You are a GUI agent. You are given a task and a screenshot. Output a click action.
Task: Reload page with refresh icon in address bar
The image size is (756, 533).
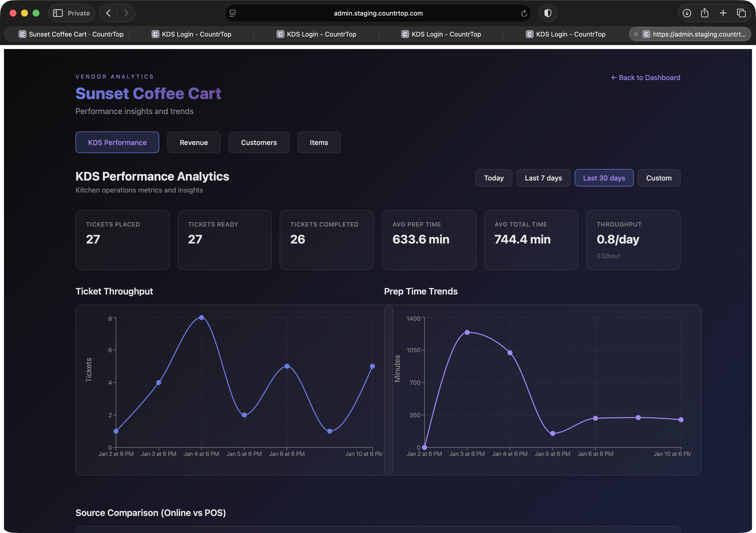click(x=524, y=13)
